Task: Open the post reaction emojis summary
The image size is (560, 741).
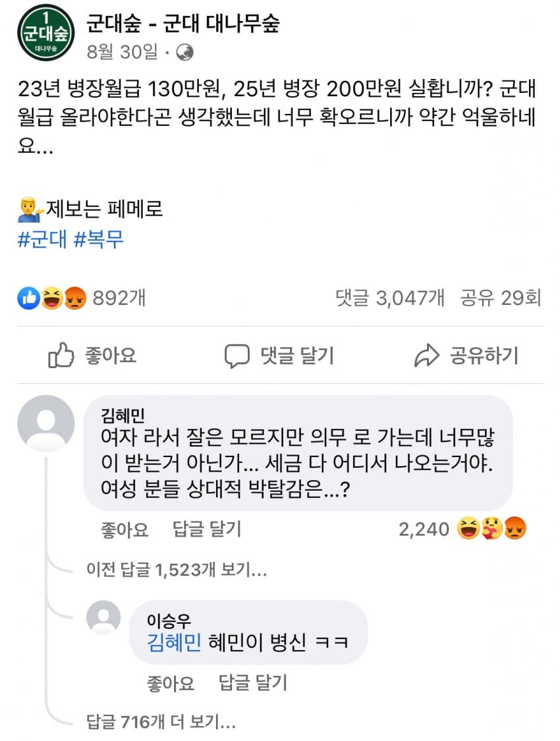Action: (53, 298)
